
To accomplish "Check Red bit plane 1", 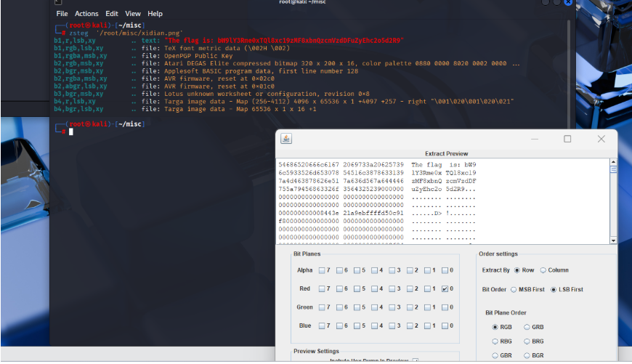I will [x=427, y=289].
